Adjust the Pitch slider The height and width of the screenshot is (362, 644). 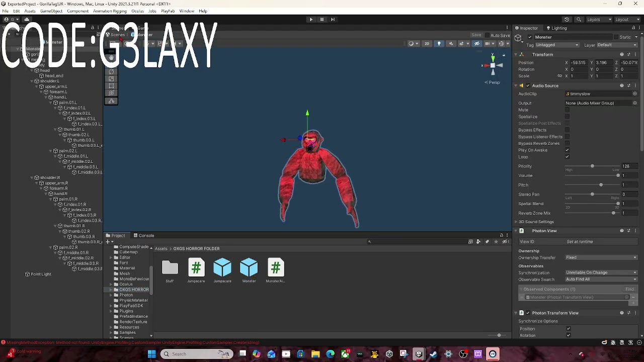point(592,185)
